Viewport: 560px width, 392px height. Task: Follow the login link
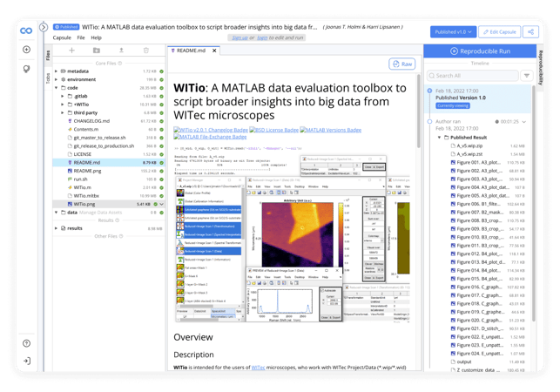pyautogui.click(x=262, y=37)
